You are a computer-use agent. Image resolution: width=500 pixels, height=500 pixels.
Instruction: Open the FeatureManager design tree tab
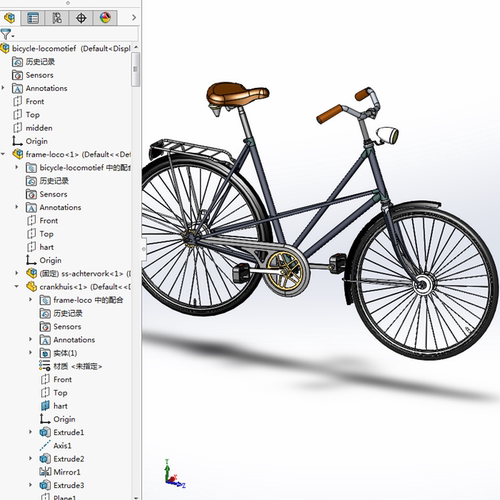tap(9, 18)
